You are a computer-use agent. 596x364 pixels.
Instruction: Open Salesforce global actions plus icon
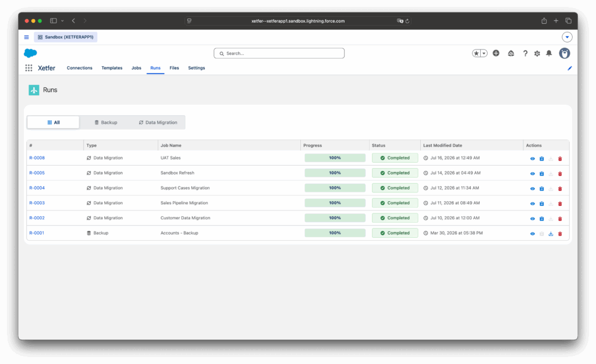point(496,53)
